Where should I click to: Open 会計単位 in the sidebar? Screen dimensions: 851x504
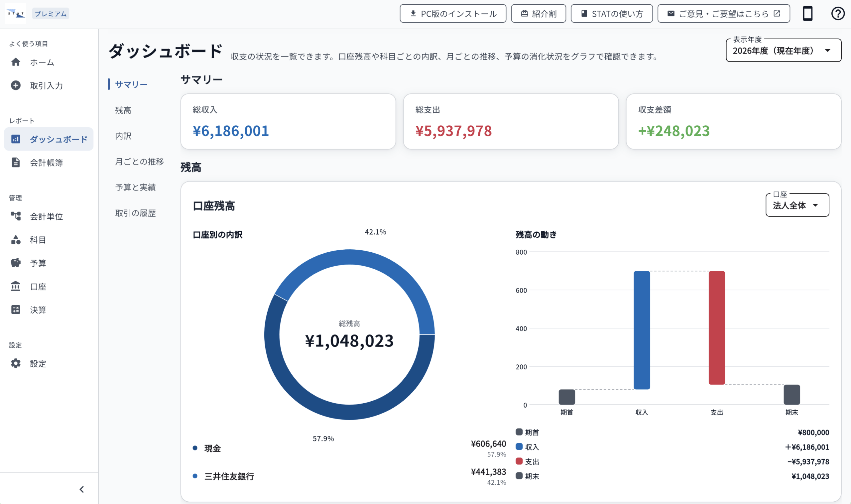click(49, 216)
